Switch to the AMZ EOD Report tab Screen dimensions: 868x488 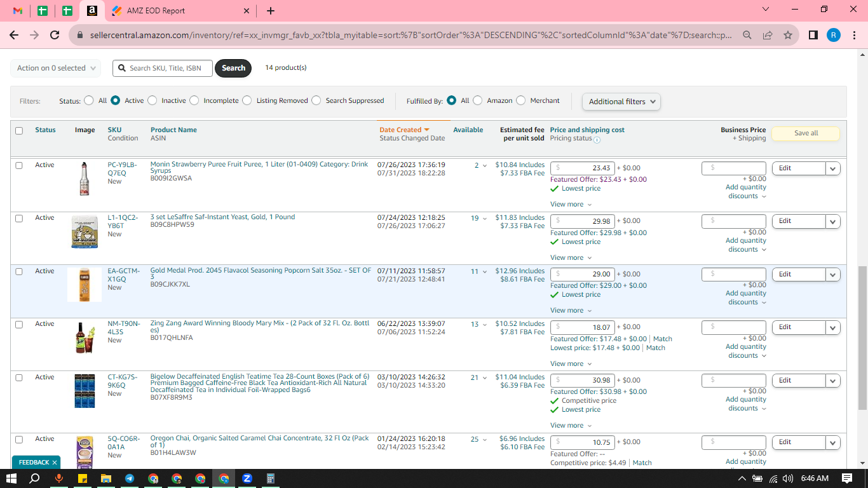coord(181,11)
